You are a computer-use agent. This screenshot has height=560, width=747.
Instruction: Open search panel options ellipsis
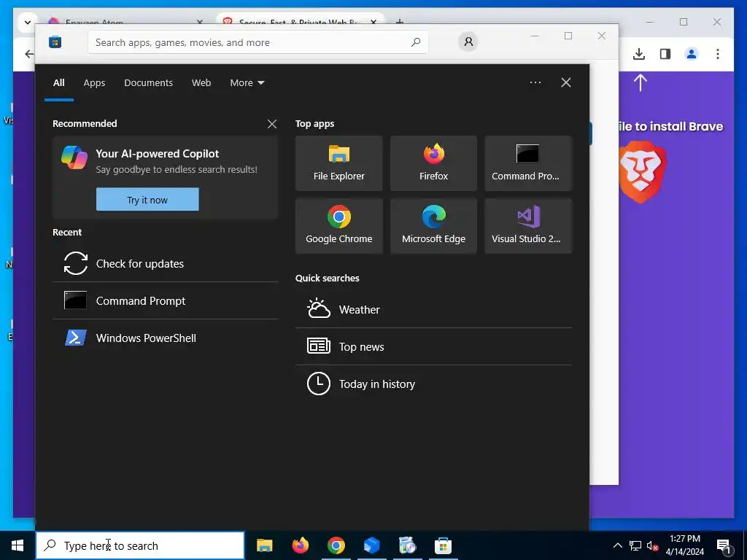point(535,82)
